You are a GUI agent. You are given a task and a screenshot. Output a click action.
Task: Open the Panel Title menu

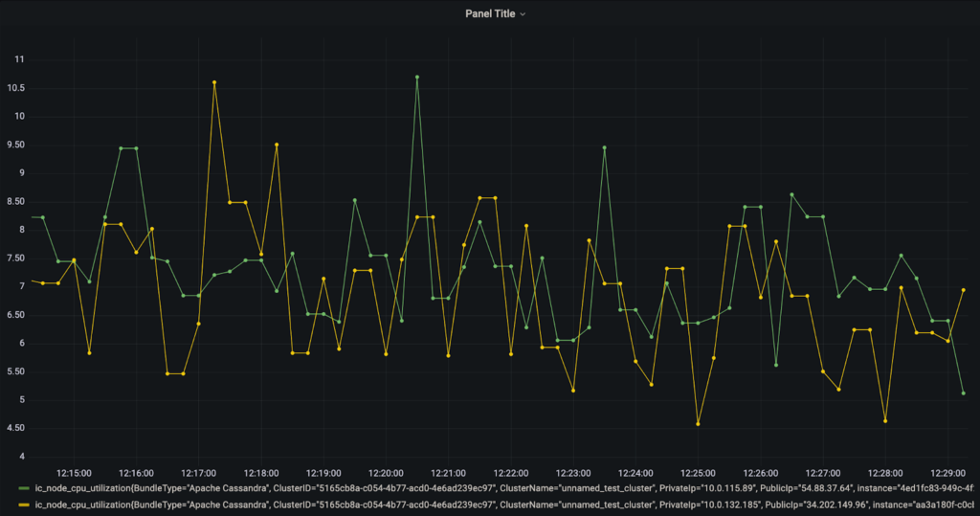tap(489, 13)
